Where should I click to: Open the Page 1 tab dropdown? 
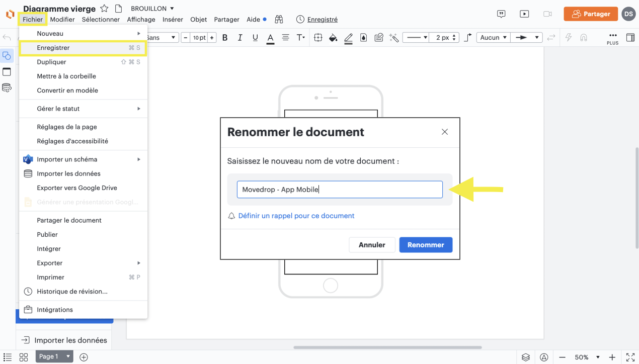[x=55, y=356]
